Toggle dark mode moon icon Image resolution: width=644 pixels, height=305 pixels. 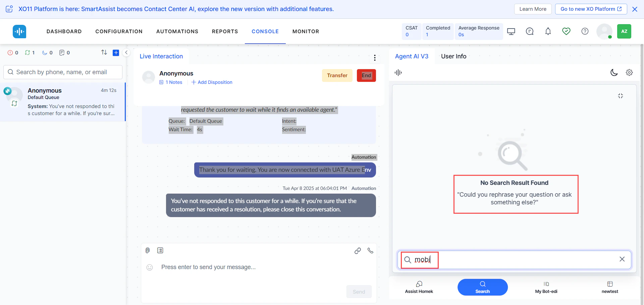pos(614,72)
